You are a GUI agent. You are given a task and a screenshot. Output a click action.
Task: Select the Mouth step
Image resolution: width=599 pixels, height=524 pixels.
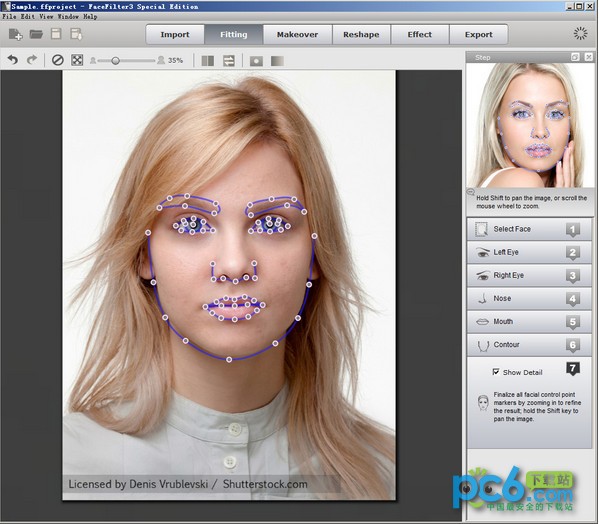(529, 322)
